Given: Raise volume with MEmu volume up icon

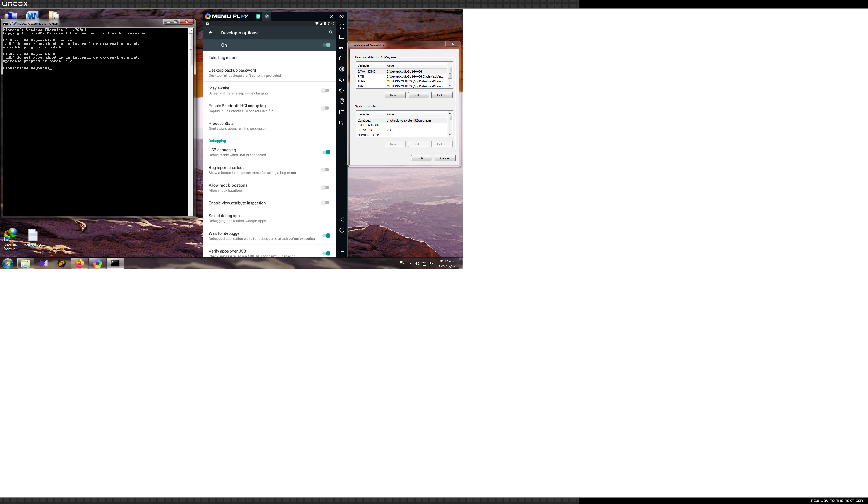Looking at the screenshot, I should [342, 80].
